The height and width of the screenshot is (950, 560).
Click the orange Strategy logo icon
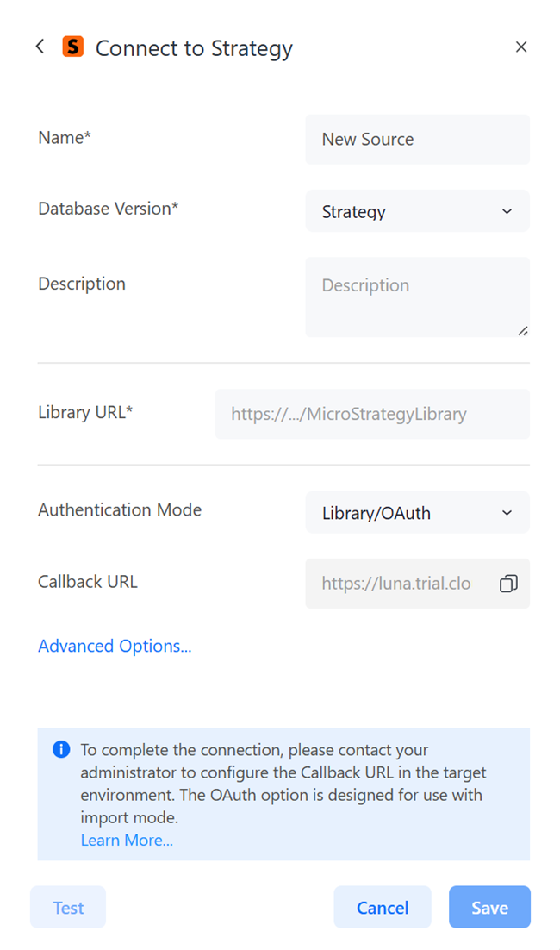pyautogui.click(x=73, y=47)
